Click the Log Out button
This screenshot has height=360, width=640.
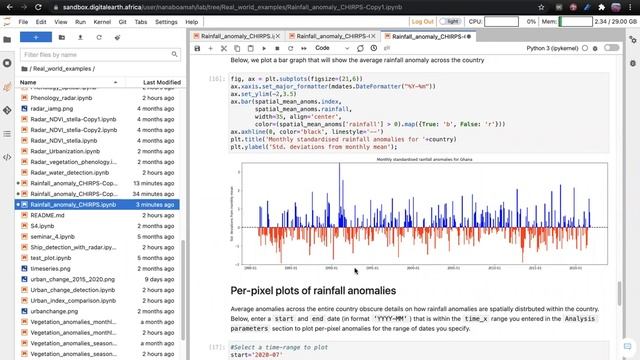tap(422, 22)
